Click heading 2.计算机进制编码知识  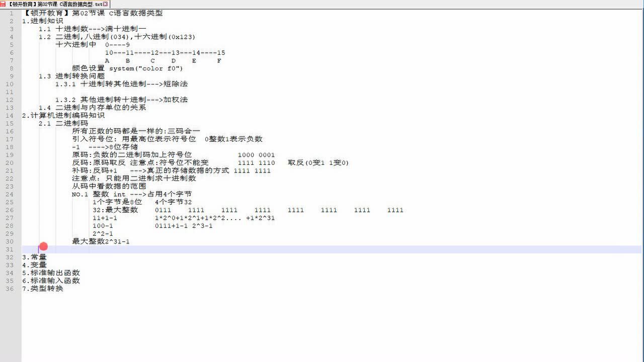click(63, 115)
